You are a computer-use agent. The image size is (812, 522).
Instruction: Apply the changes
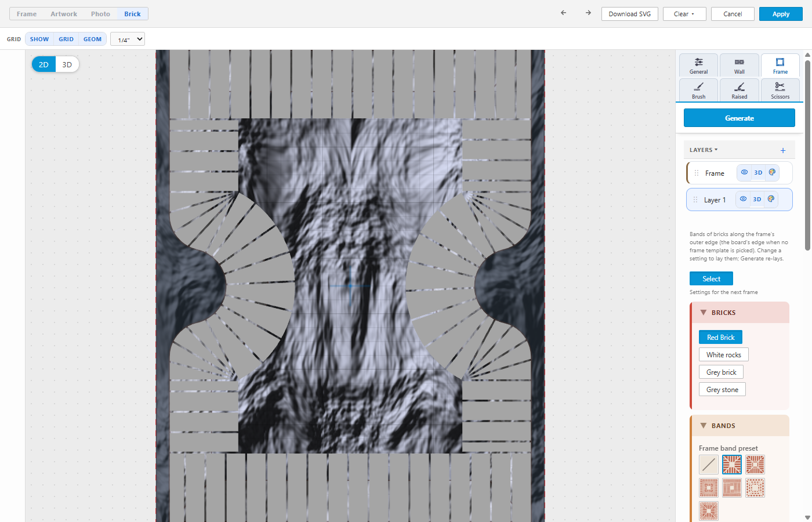point(781,14)
